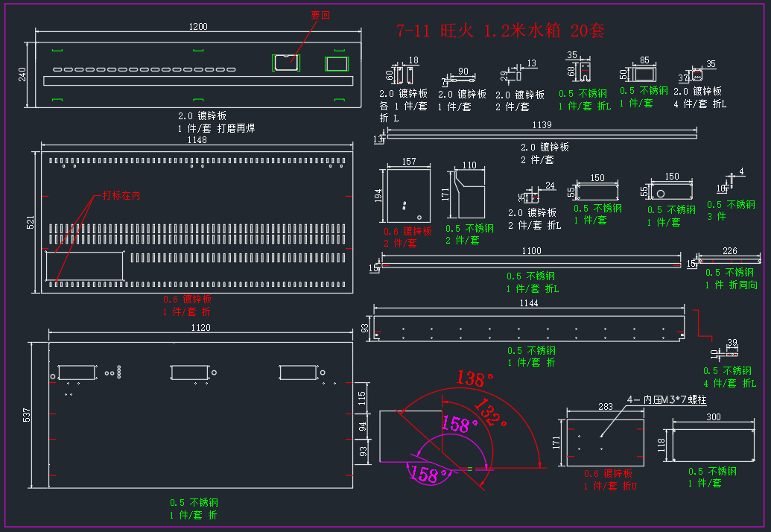The image size is (771, 532).
Task: Select the 4-内围M3*7螺柱 leader note
Action: pyautogui.click(x=667, y=399)
